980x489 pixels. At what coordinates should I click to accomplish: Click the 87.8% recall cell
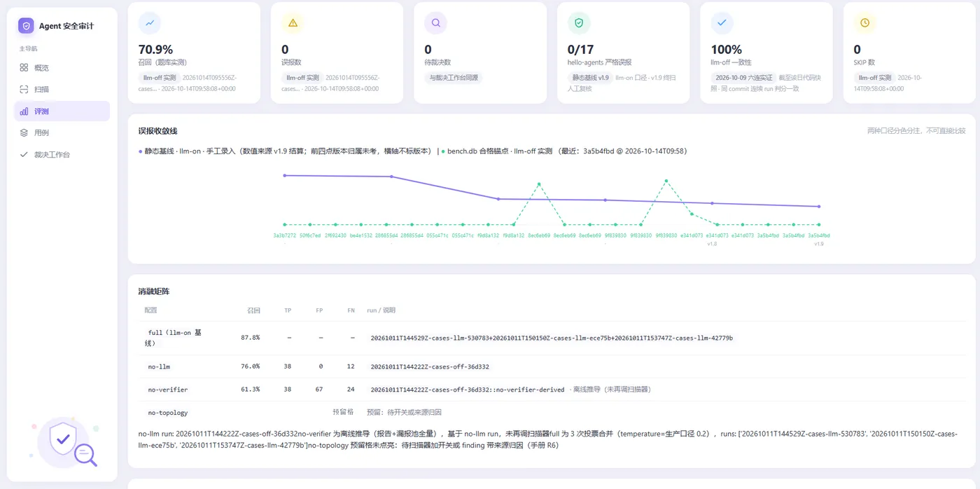250,338
